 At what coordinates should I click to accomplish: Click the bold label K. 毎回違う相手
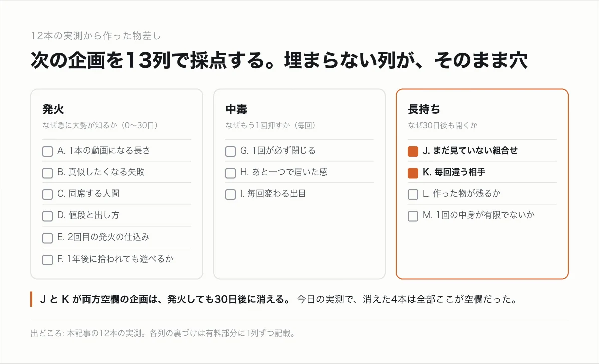coord(454,172)
